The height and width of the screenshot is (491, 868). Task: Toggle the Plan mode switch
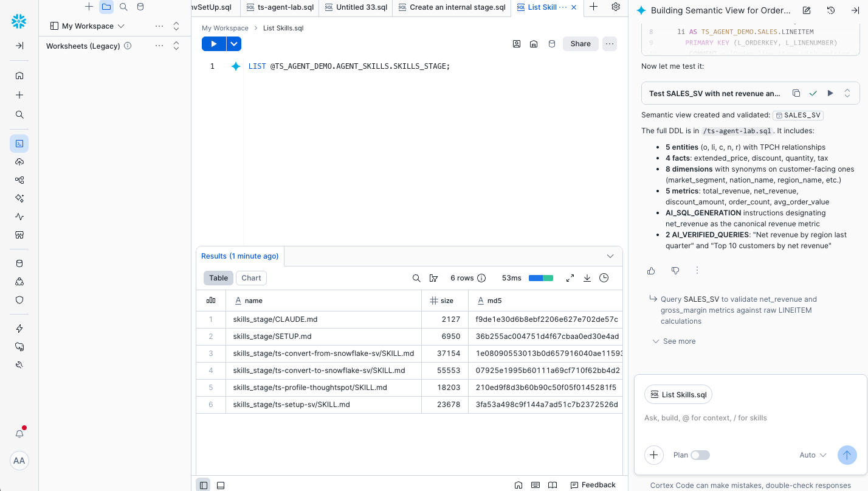(x=700, y=455)
